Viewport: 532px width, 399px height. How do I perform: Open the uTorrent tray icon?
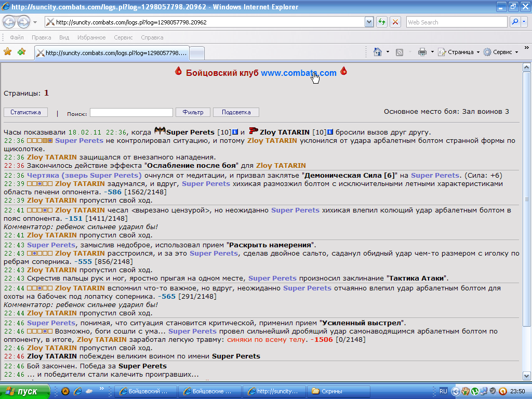point(475,391)
